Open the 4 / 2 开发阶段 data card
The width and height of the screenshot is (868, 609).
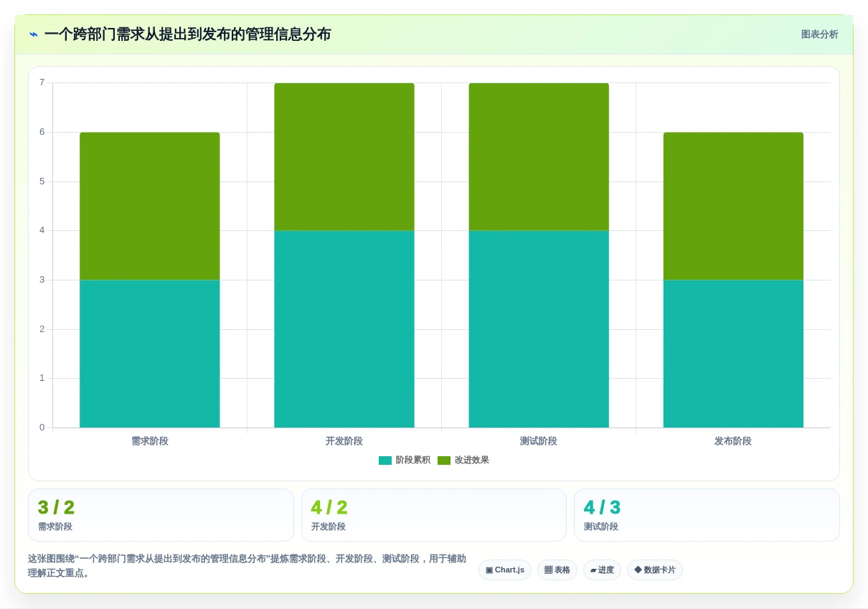434,515
